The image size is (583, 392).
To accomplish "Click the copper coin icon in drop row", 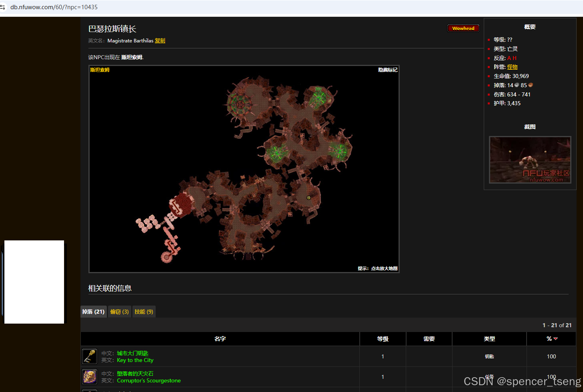I will click(x=531, y=85).
